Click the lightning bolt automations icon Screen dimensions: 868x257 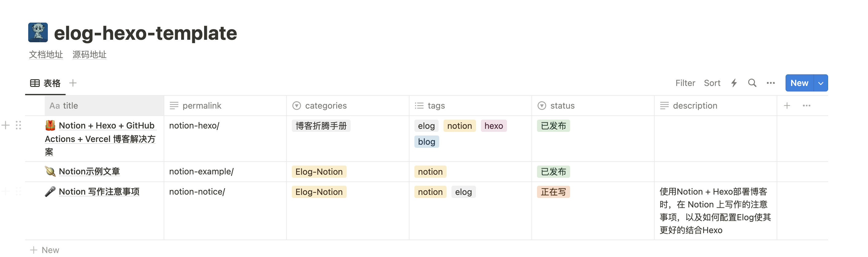734,83
